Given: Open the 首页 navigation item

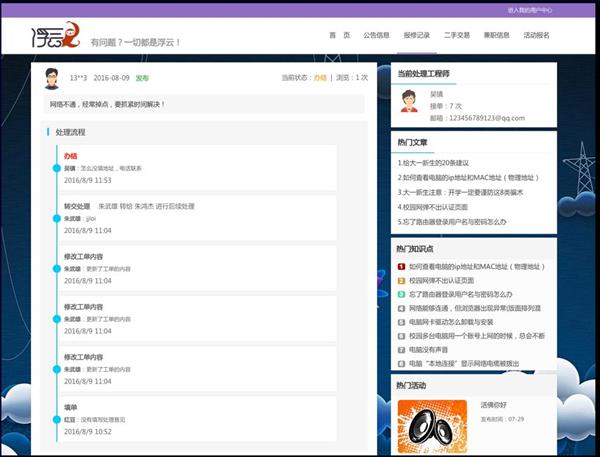Looking at the screenshot, I should [339, 35].
